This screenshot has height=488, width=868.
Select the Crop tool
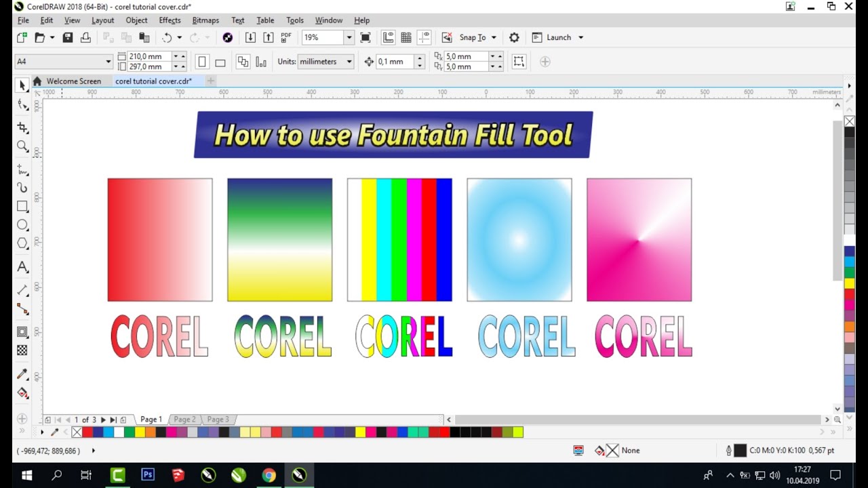pos(22,128)
